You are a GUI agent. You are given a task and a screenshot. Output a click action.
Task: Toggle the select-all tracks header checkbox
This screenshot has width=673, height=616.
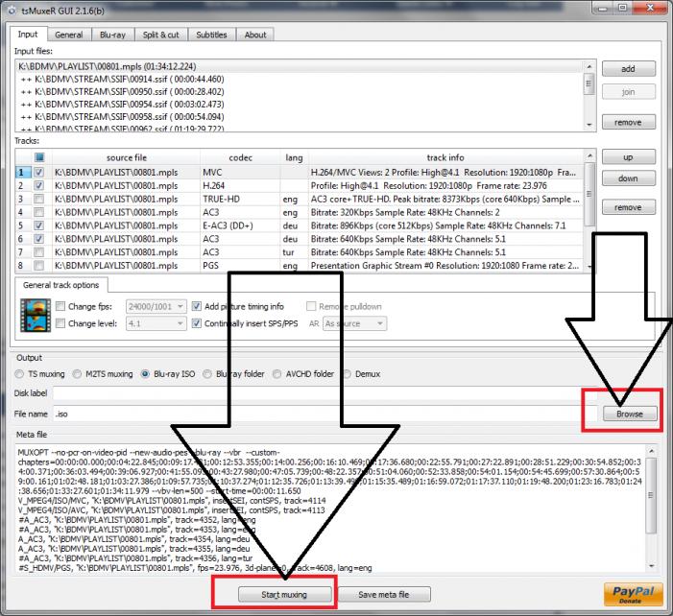click(x=39, y=157)
